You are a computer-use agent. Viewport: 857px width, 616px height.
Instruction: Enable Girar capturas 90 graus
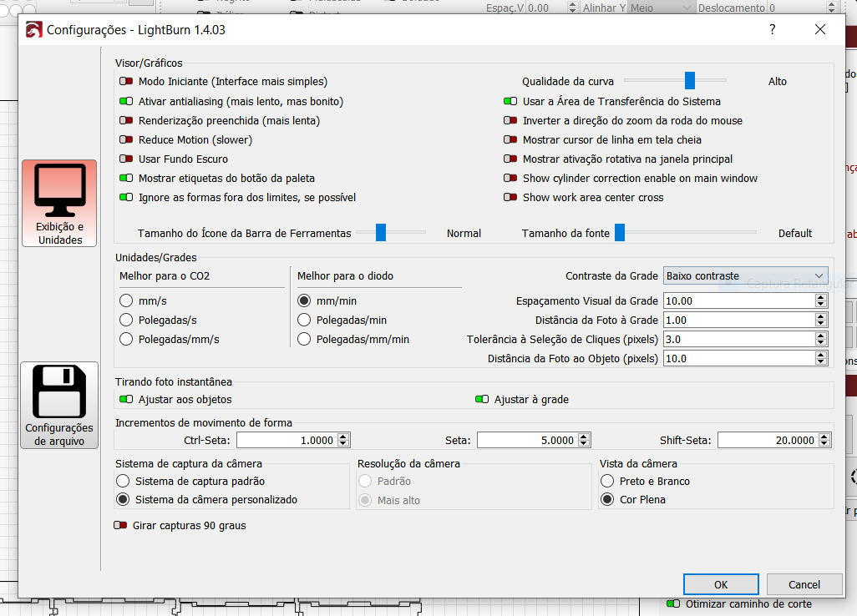(120, 525)
